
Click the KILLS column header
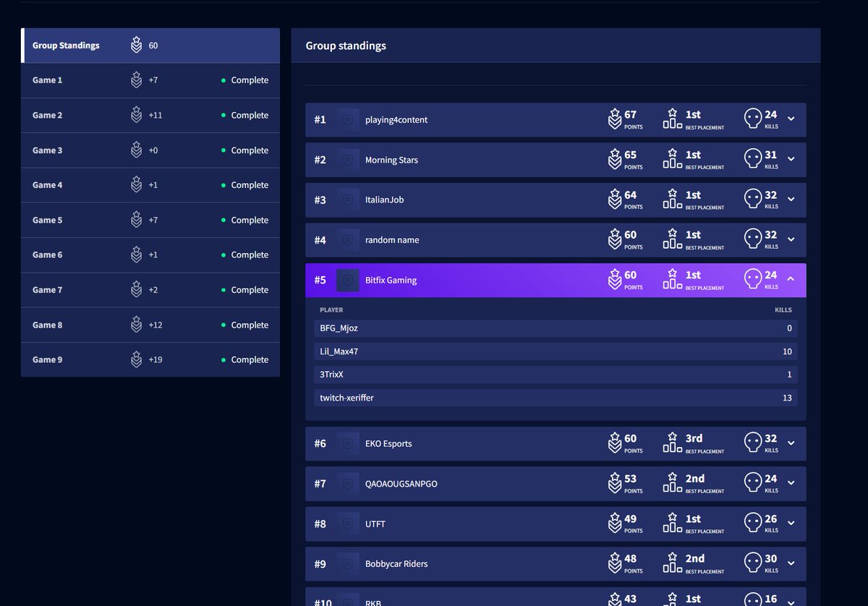coord(783,310)
